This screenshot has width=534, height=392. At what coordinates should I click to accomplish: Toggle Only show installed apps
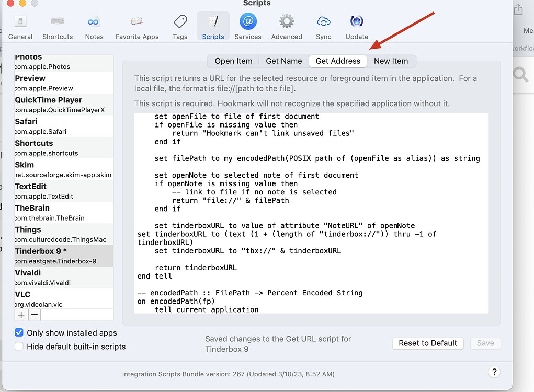click(19, 332)
